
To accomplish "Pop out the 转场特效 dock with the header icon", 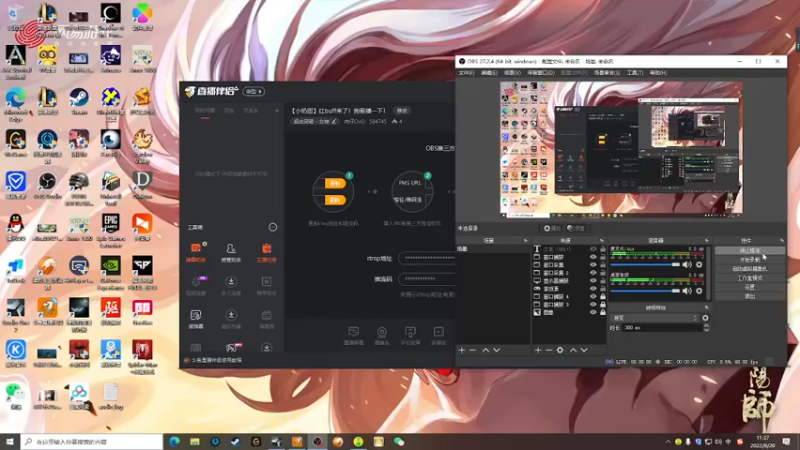I will (707, 308).
